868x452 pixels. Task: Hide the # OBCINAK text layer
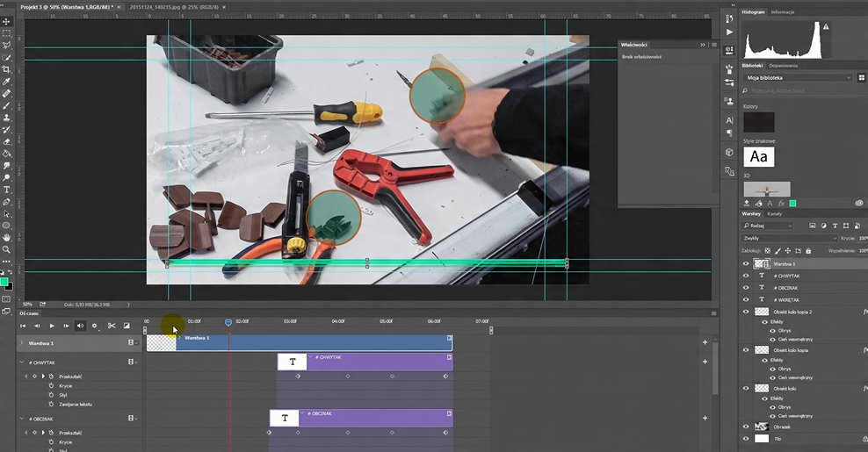745,288
